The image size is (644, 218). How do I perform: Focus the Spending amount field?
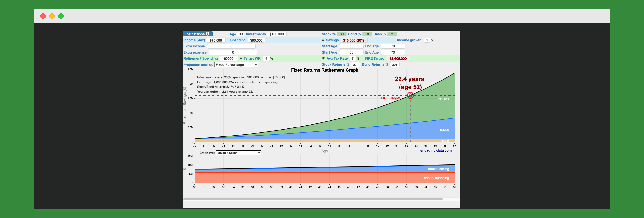tap(256, 40)
